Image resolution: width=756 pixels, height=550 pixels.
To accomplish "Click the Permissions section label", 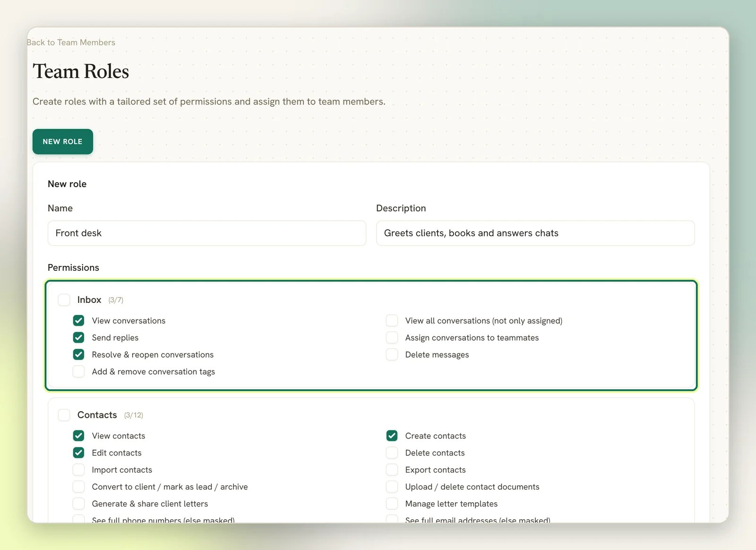I will point(74,268).
